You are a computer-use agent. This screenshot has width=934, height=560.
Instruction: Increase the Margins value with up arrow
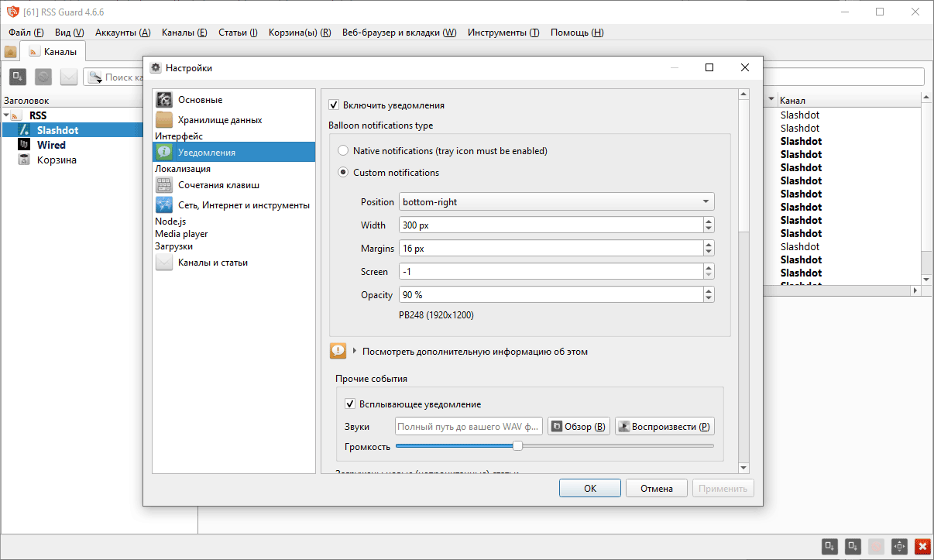pos(709,245)
